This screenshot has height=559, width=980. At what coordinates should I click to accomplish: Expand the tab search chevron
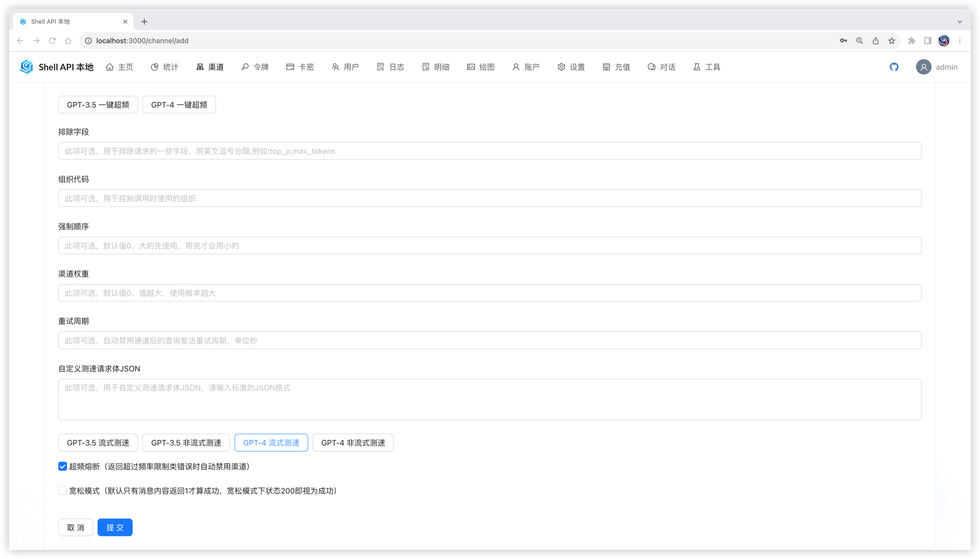(x=959, y=22)
